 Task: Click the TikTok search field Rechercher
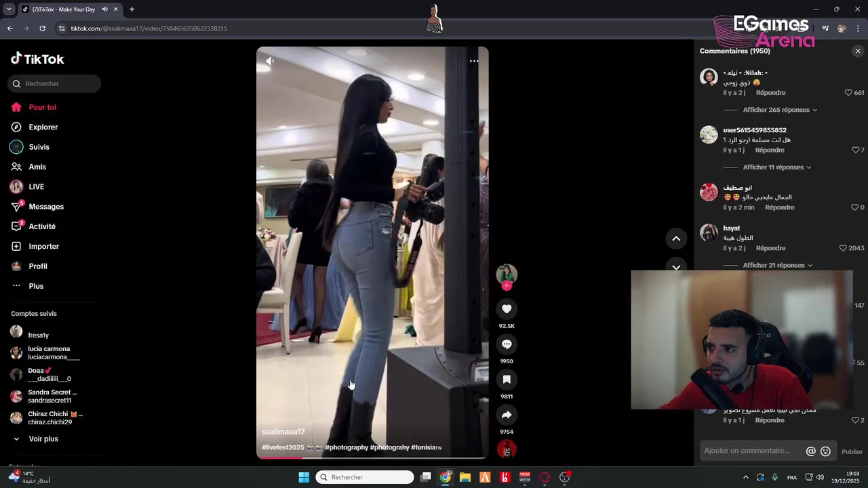coord(54,83)
